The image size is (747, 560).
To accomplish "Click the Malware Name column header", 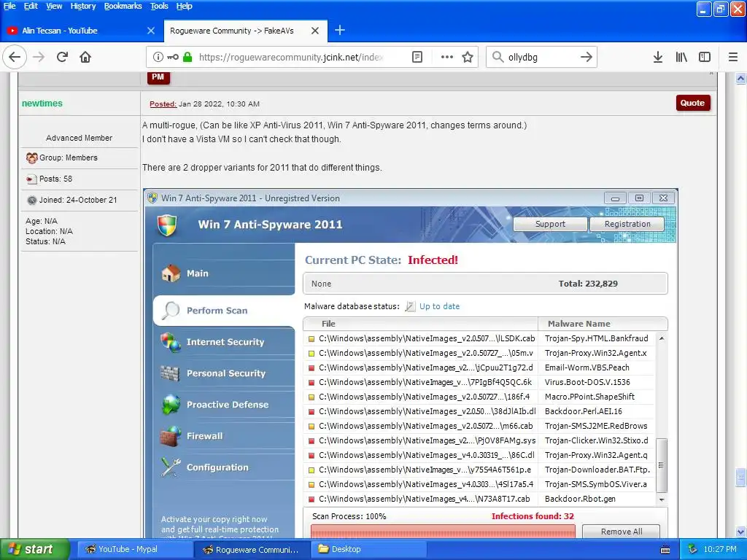I will (x=603, y=324).
